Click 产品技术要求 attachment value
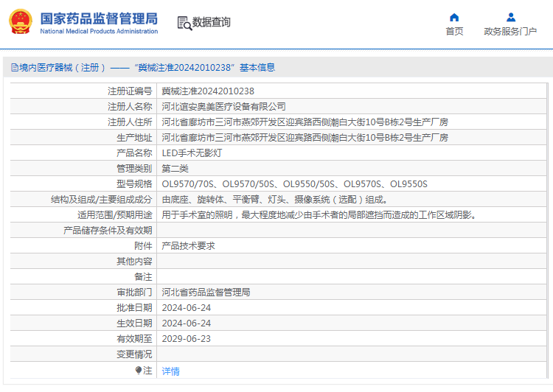The width and height of the screenshot is (553, 392). click(x=188, y=246)
